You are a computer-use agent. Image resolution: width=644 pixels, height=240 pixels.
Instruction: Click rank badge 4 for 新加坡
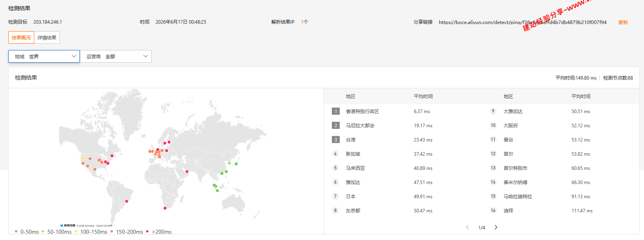(x=335, y=154)
